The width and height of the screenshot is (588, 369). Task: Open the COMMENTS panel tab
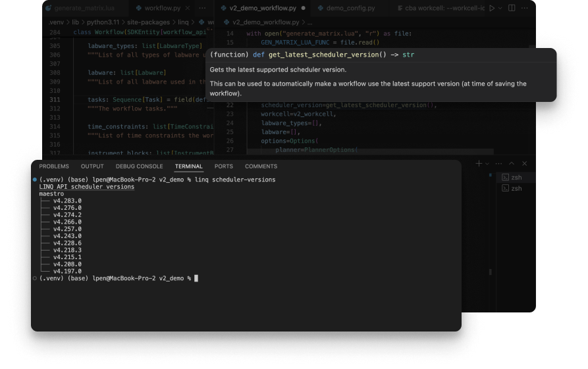click(x=261, y=166)
